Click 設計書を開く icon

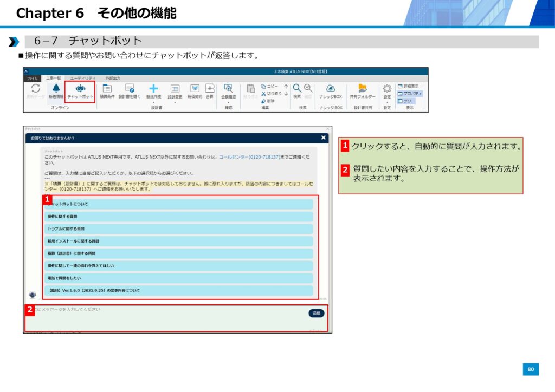[x=130, y=90]
